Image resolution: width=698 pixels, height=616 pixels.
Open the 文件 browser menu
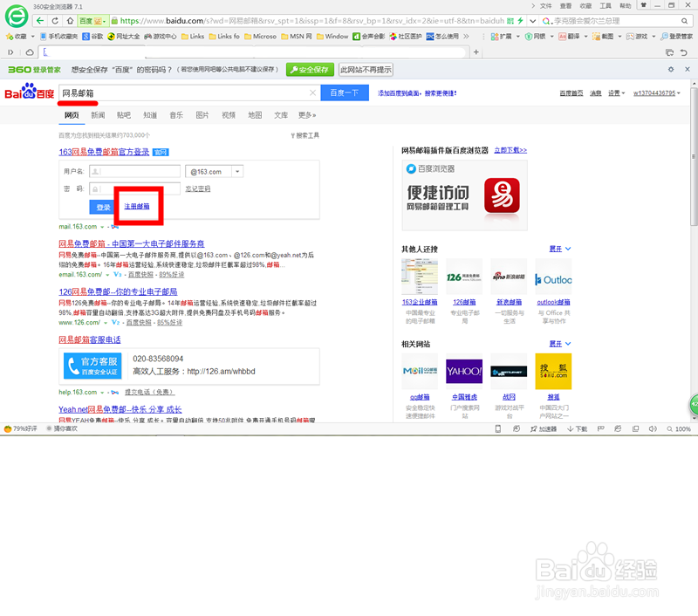tap(546, 6)
